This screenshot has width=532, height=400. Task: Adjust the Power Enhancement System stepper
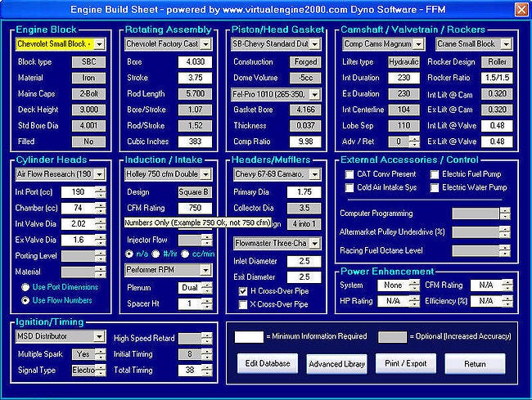[414, 285]
